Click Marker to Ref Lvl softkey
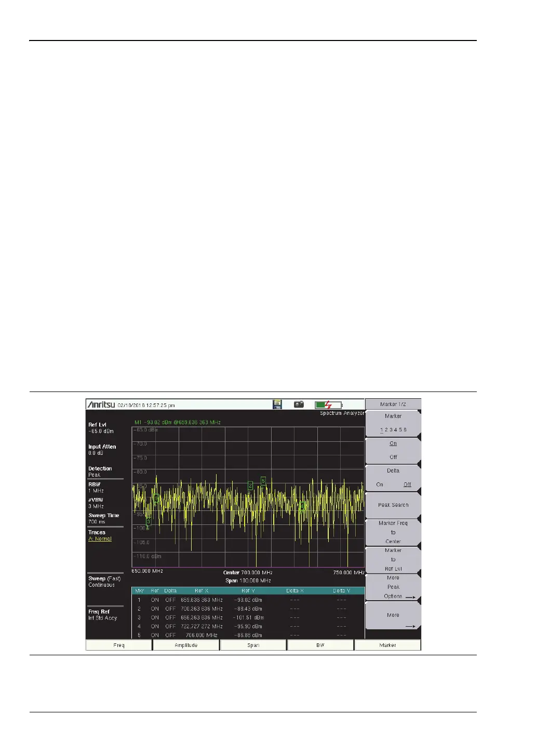The image size is (536, 756). coord(393,559)
